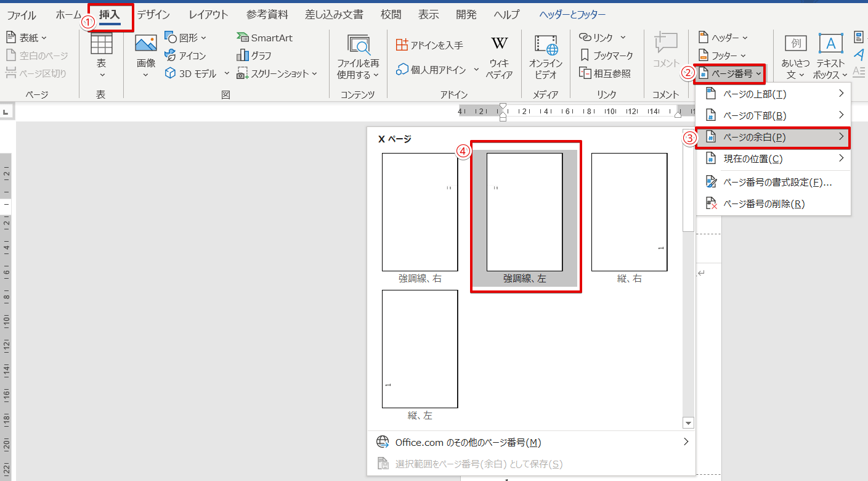Click the あいさつ文 button
The height and width of the screenshot is (481, 868).
(796, 57)
